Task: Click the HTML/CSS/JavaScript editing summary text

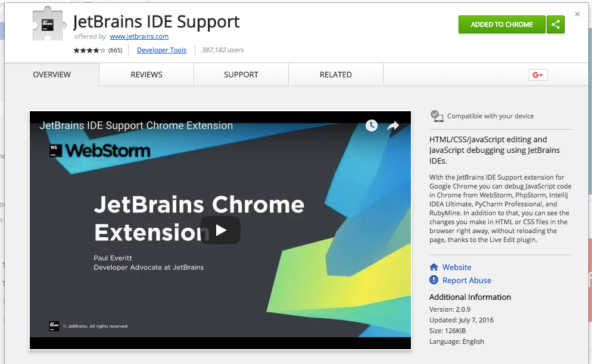Action: click(x=494, y=150)
